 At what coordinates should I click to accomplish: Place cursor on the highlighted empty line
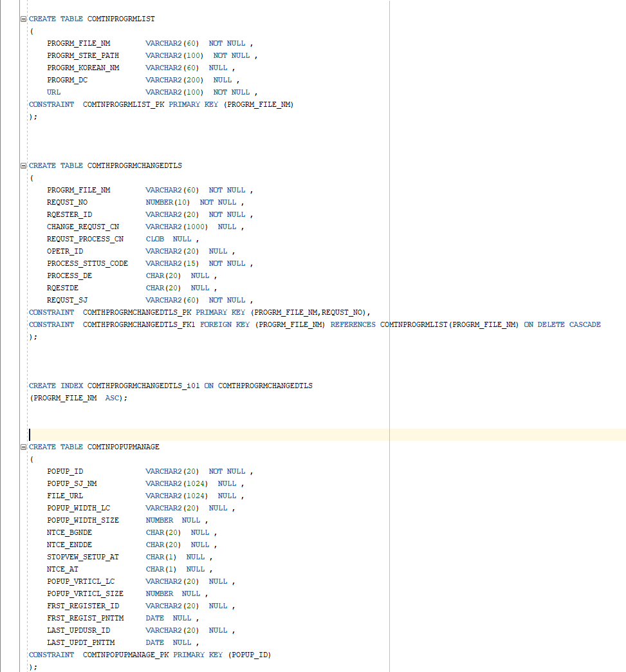tap(327, 434)
